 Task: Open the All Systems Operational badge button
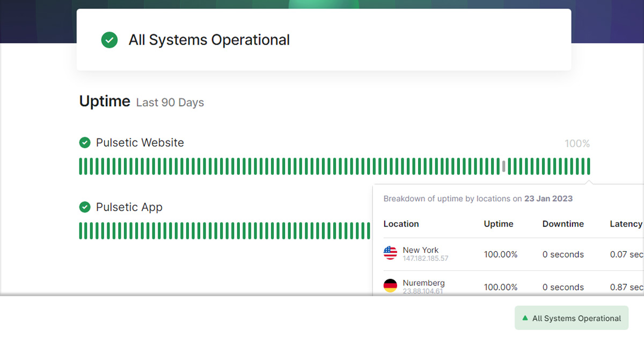tap(572, 318)
